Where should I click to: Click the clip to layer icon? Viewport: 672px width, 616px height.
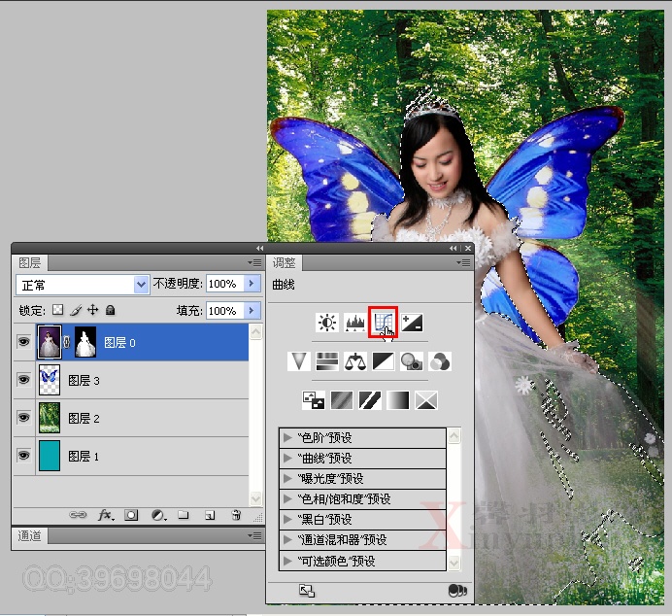457,591
